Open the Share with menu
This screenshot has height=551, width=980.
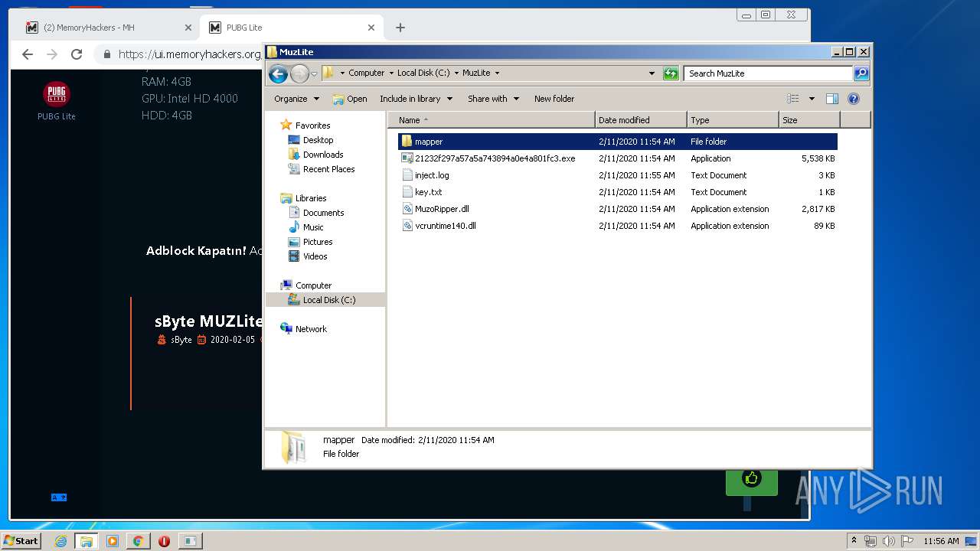click(x=493, y=99)
